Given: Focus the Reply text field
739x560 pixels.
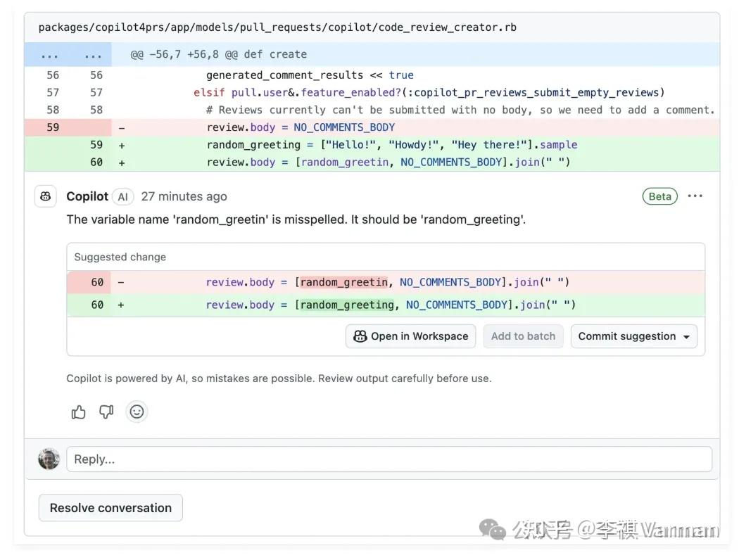Looking at the screenshot, I should tap(389, 459).
